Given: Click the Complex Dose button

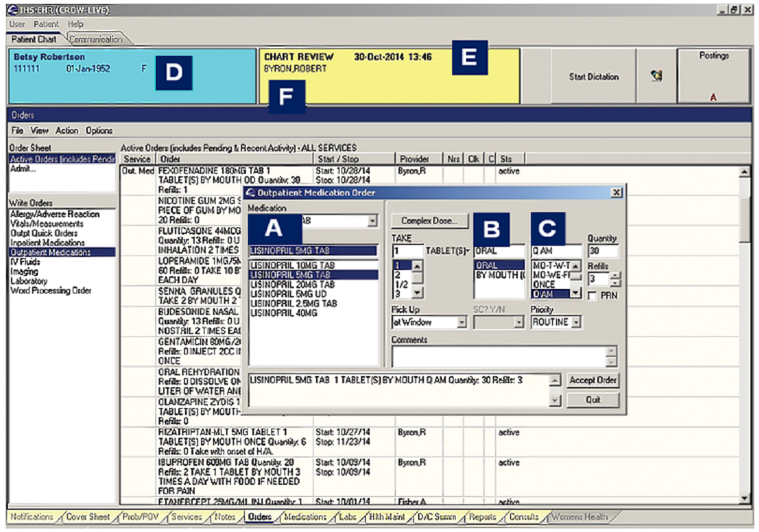Looking at the screenshot, I should pyautogui.click(x=429, y=221).
